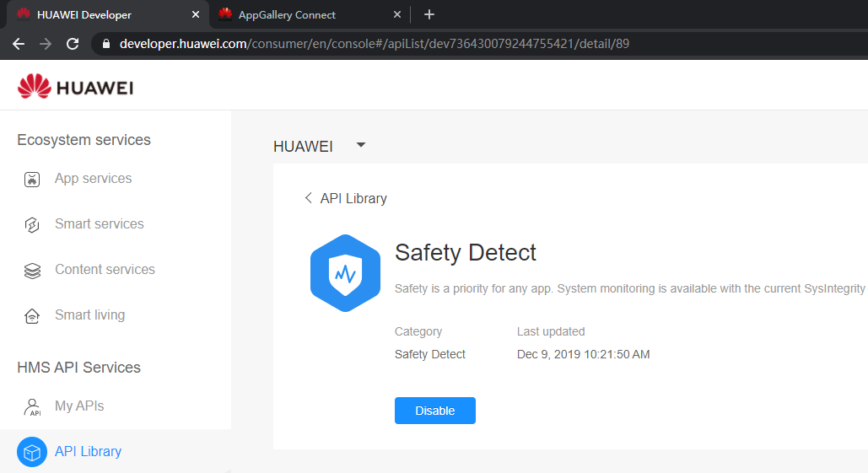868x473 pixels.
Task: Open a new browser tab
Action: [429, 14]
